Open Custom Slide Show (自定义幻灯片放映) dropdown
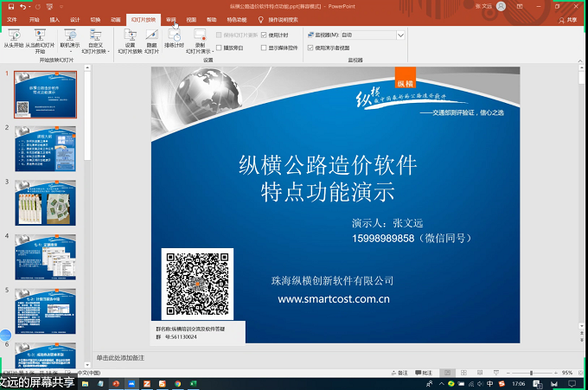Image resolution: width=588 pixels, height=390 pixels. tap(95, 42)
